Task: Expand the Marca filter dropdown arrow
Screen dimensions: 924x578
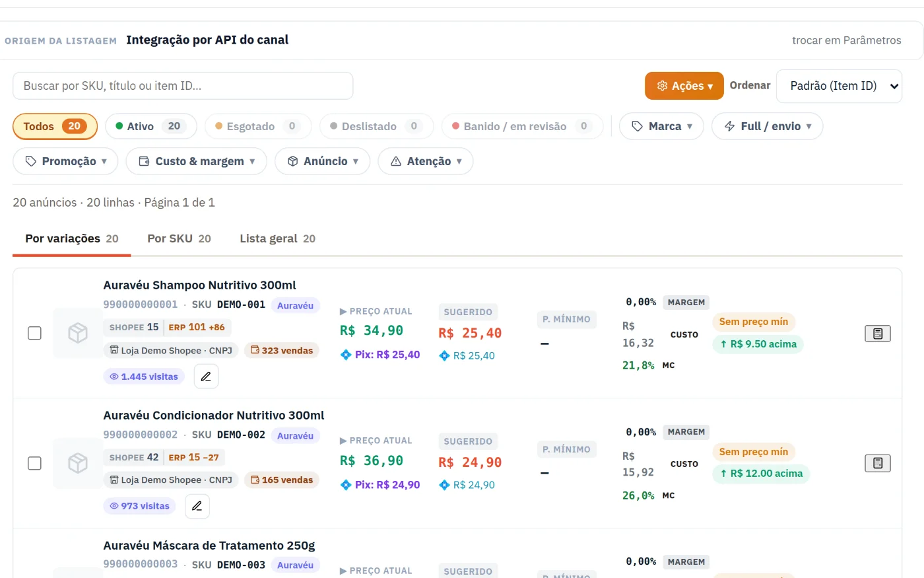Action: 690,126
